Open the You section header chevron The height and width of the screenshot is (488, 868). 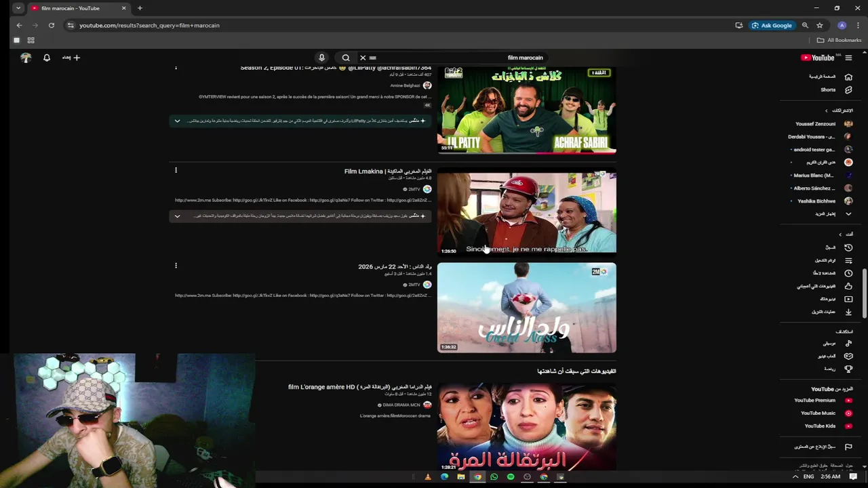coord(840,235)
